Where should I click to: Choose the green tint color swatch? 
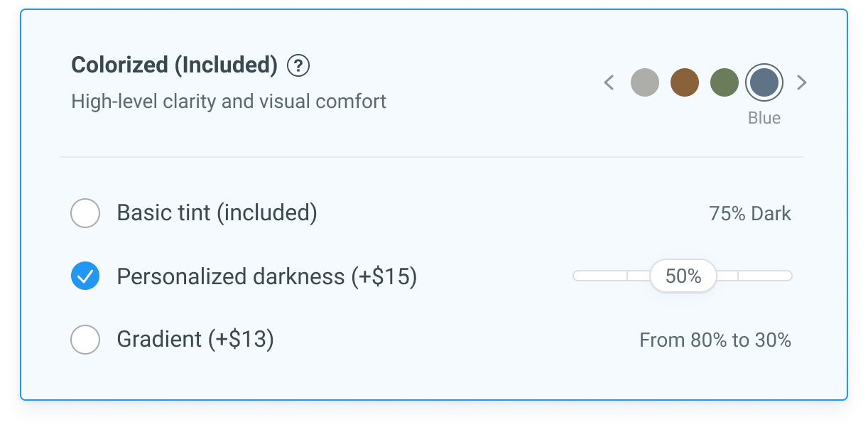(x=725, y=82)
